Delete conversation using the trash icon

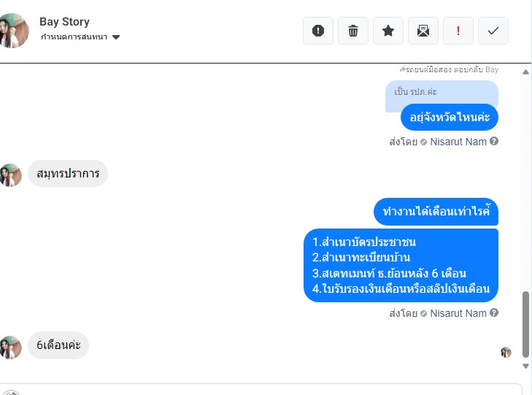(x=353, y=31)
